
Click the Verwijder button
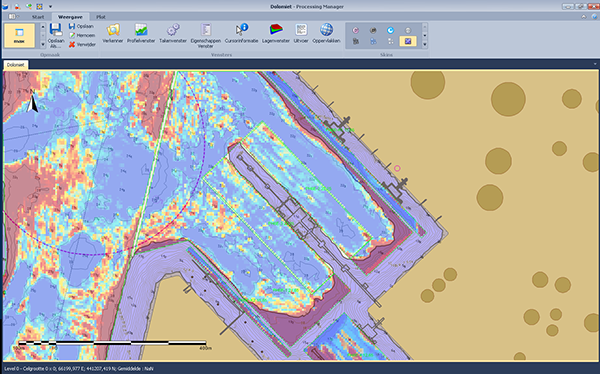82,44
